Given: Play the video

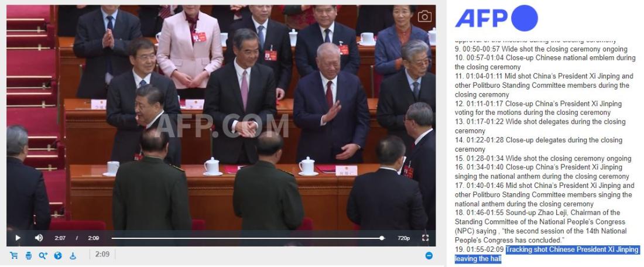Looking at the screenshot, I should (18, 238).
